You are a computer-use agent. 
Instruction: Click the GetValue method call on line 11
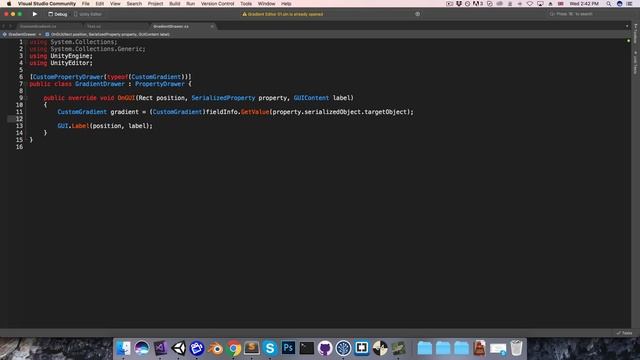click(x=255, y=112)
